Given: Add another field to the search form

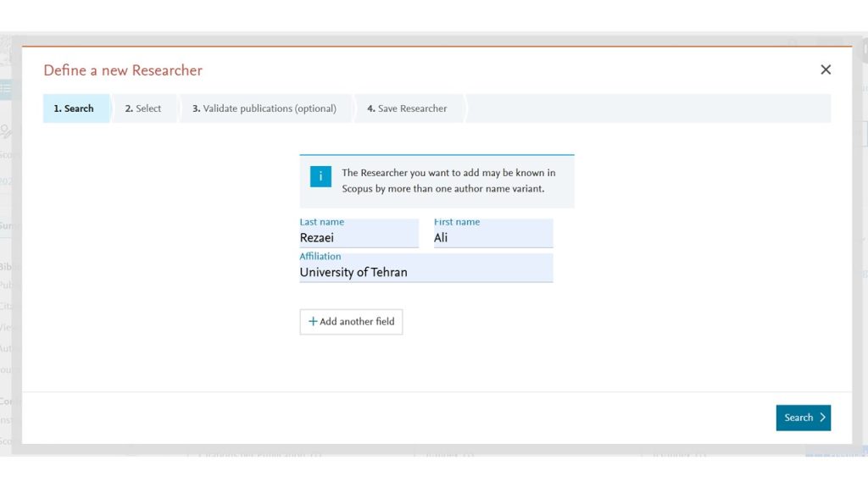Looking at the screenshot, I should pos(351,321).
